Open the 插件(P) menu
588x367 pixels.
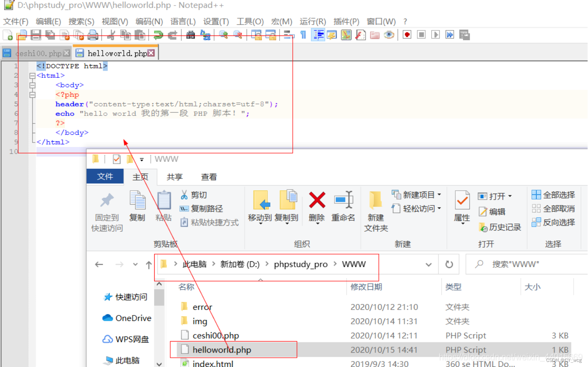(346, 21)
